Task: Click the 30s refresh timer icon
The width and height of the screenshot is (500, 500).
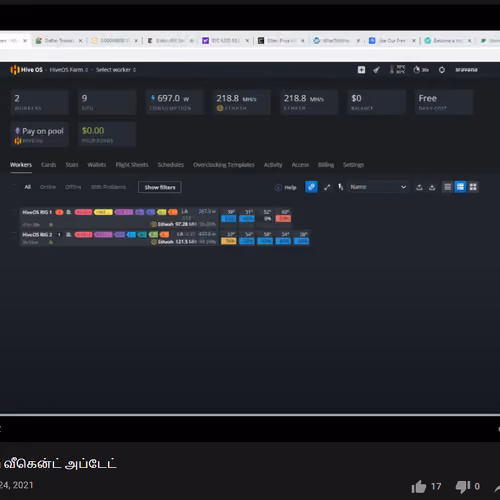Action: coord(421,70)
